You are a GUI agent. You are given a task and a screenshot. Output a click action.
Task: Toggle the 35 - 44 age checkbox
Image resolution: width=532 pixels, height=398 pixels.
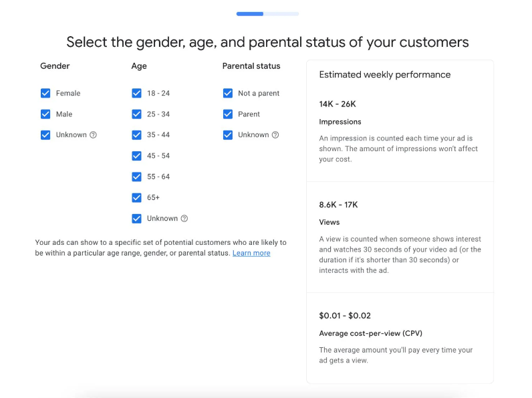[x=136, y=135]
